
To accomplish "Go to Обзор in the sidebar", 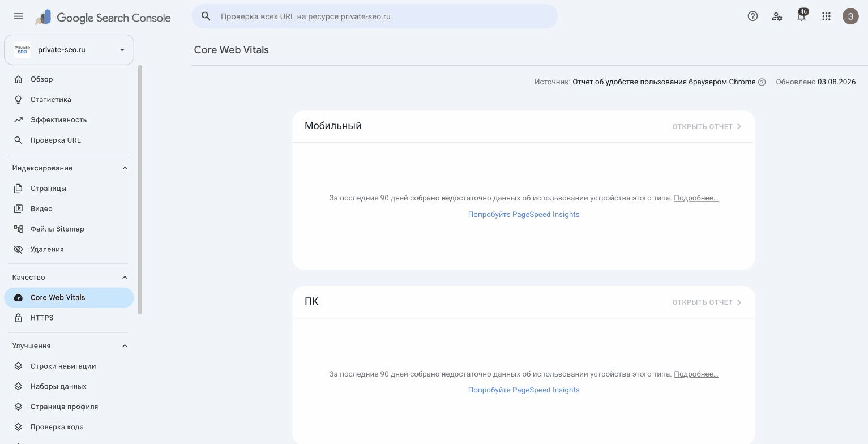I will pyautogui.click(x=69, y=79).
